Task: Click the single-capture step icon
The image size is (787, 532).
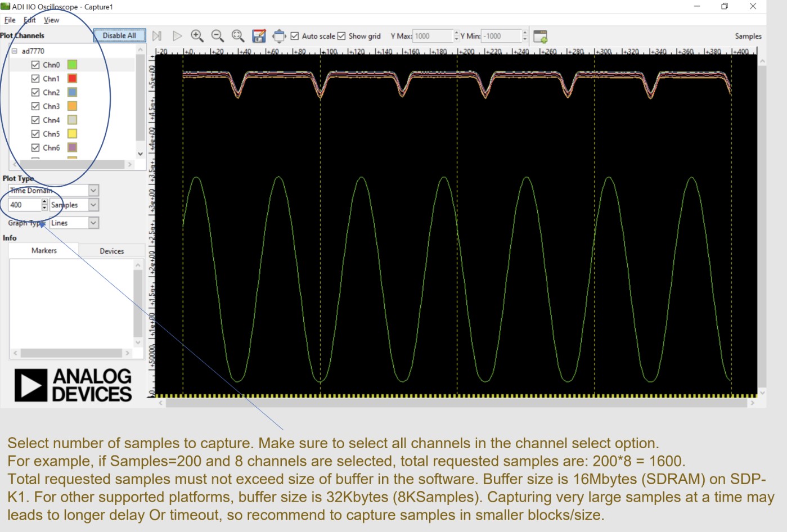Action: coord(157,35)
